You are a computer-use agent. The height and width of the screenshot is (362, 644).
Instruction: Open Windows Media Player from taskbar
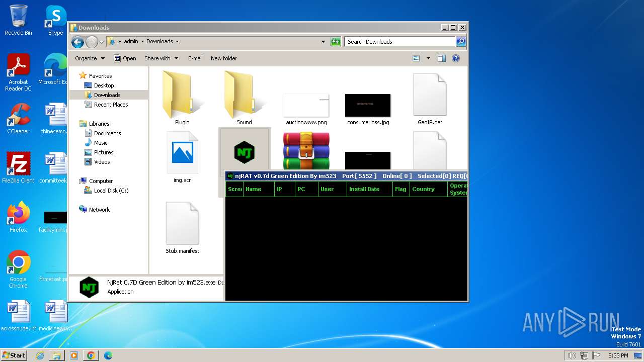click(74, 355)
